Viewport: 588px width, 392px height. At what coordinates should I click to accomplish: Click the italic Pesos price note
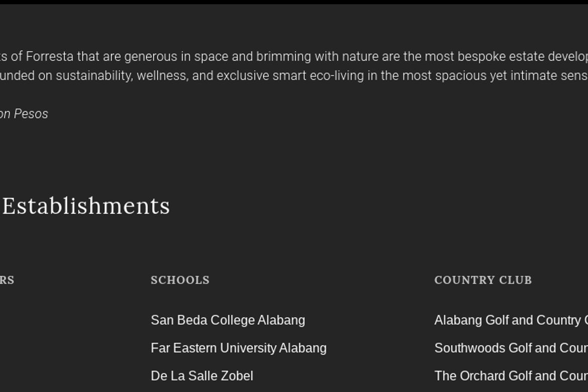pos(24,114)
